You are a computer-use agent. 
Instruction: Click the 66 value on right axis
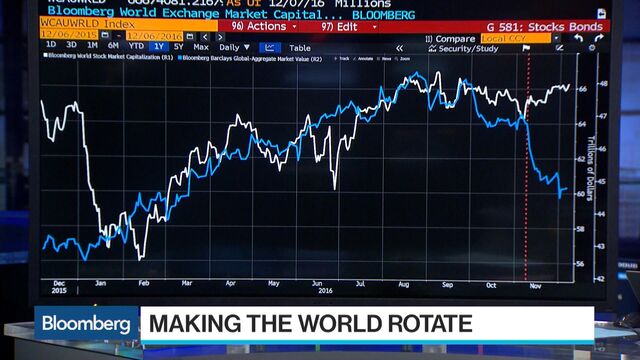pyautogui.click(x=582, y=89)
